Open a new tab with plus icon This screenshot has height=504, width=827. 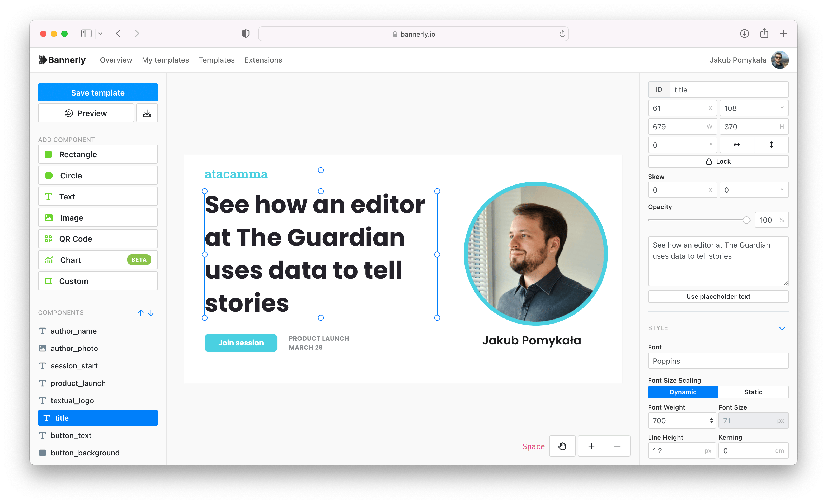point(783,34)
